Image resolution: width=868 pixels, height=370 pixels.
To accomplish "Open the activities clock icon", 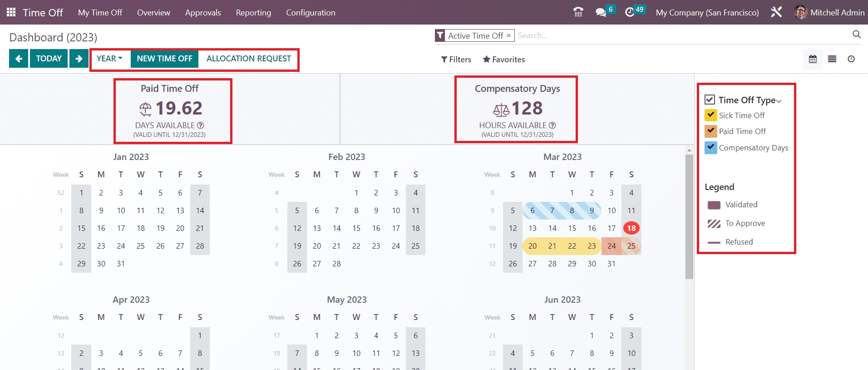I will (x=630, y=12).
